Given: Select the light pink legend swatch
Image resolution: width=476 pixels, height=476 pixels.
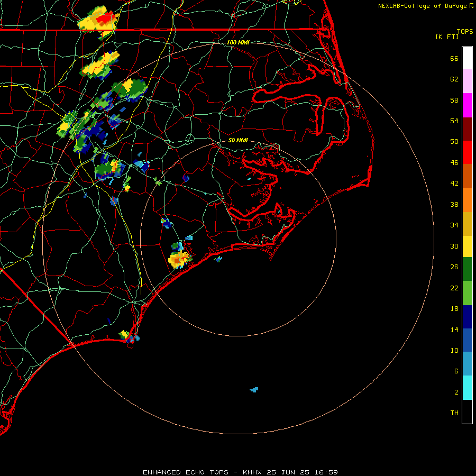Looking at the screenshot, I should (x=467, y=81).
